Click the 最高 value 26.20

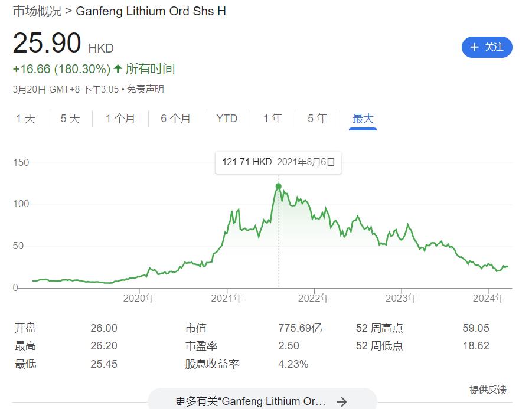104,346
